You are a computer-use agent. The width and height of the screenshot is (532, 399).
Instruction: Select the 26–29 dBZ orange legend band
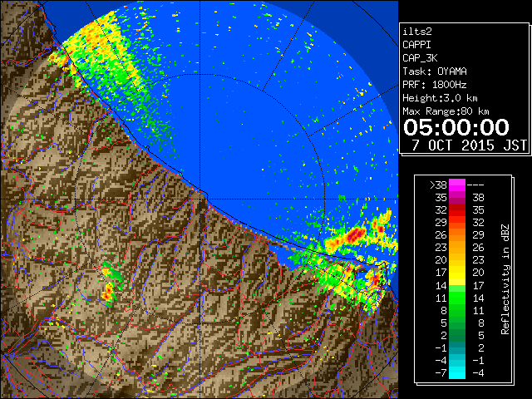(457, 234)
